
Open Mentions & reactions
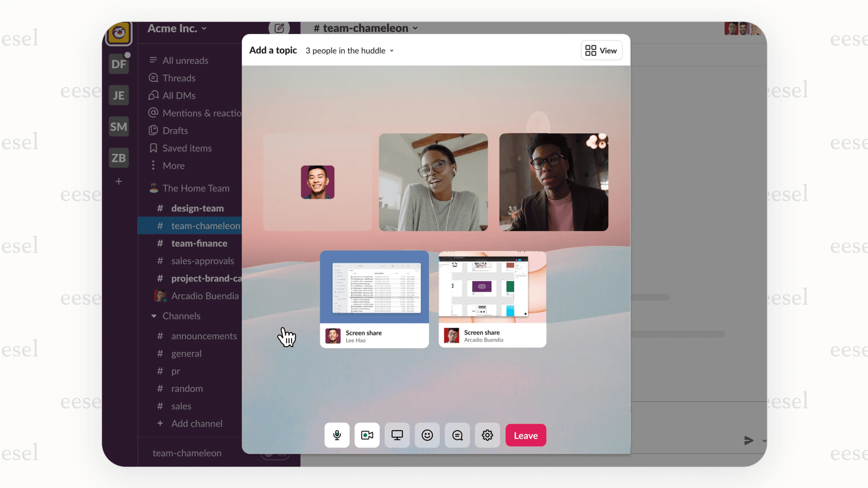point(195,113)
